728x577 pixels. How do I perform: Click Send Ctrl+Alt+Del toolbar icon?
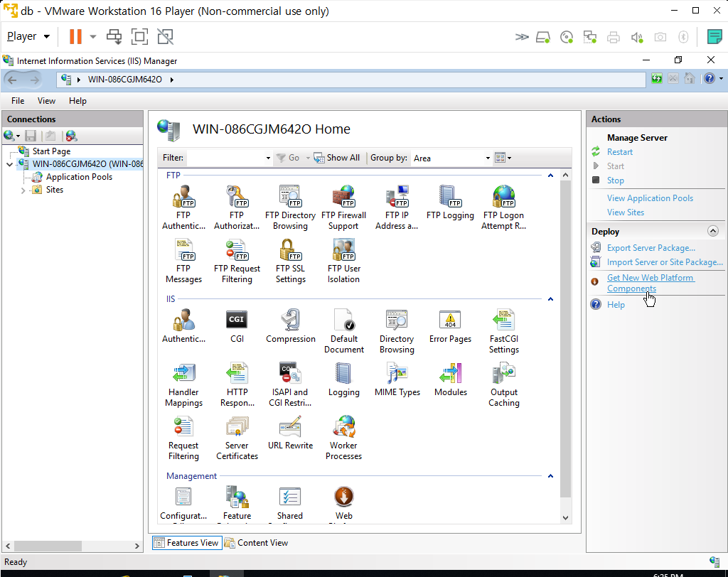[x=114, y=36]
